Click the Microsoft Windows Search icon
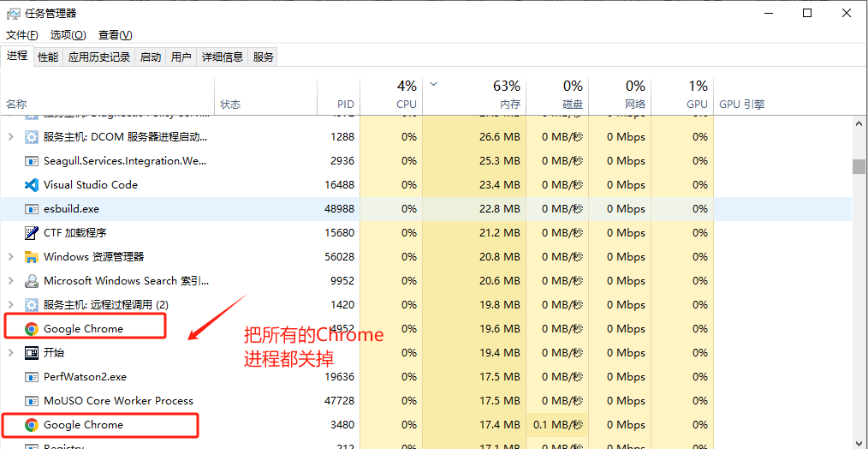Image resolution: width=868 pixels, height=449 pixels. tap(32, 281)
